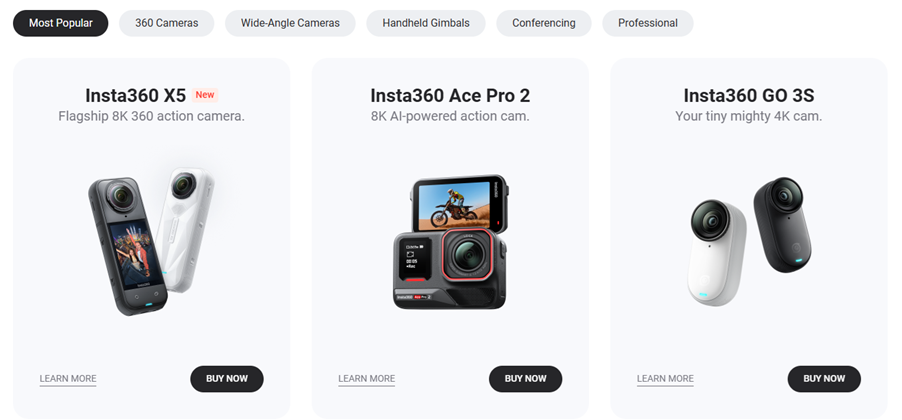Open the Wide-Angle Cameras tab
This screenshot has width=902, height=420.
pyautogui.click(x=290, y=23)
